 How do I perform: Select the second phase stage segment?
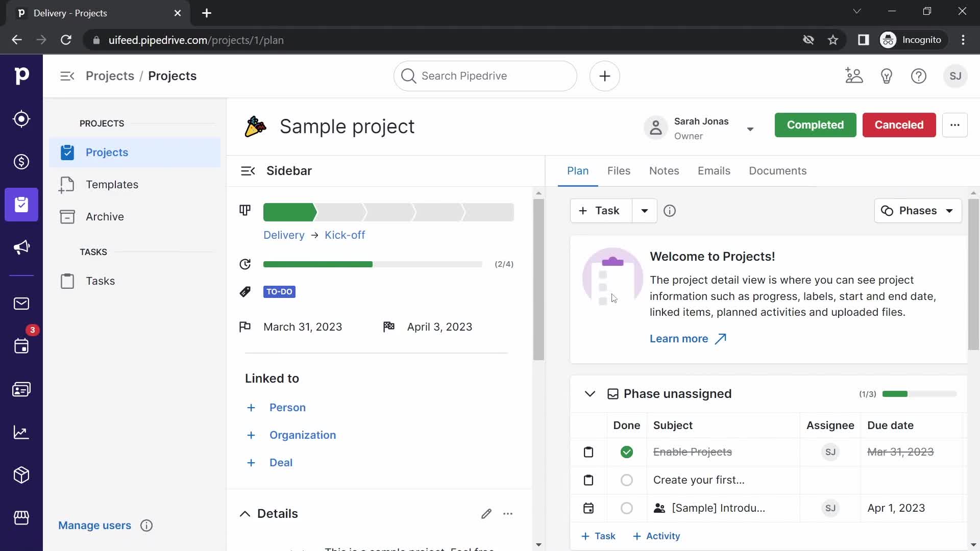(339, 212)
